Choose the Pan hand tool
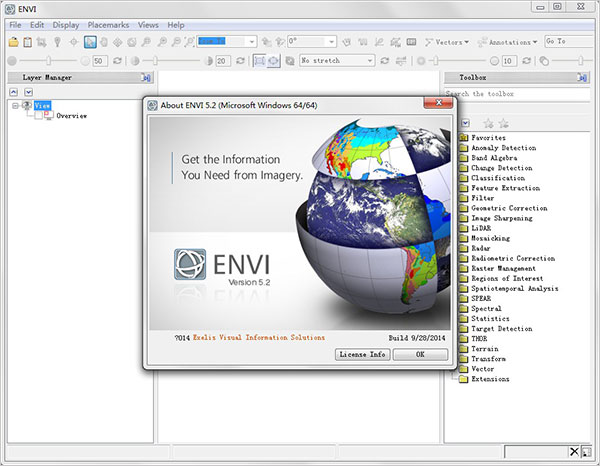Viewport: 600px width, 466px height. click(104, 42)
